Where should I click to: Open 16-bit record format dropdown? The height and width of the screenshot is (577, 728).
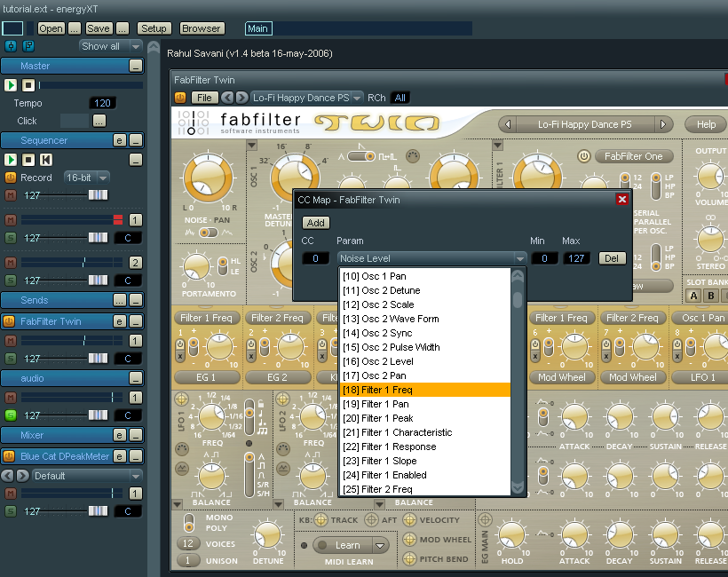coord(86,178)
